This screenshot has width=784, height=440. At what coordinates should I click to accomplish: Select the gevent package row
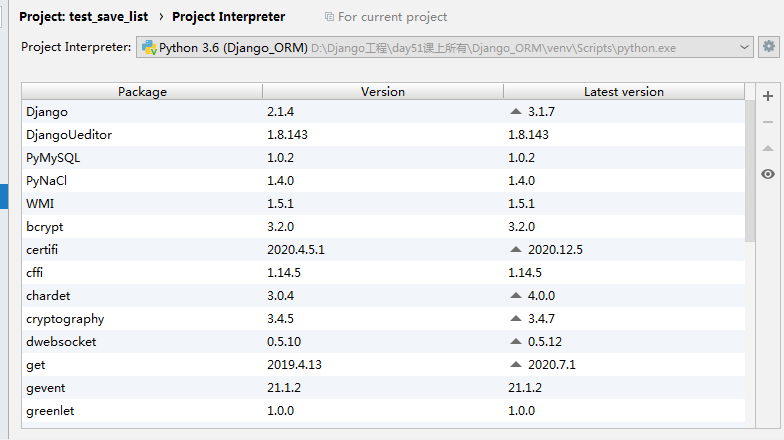click(x=142, y=387)
